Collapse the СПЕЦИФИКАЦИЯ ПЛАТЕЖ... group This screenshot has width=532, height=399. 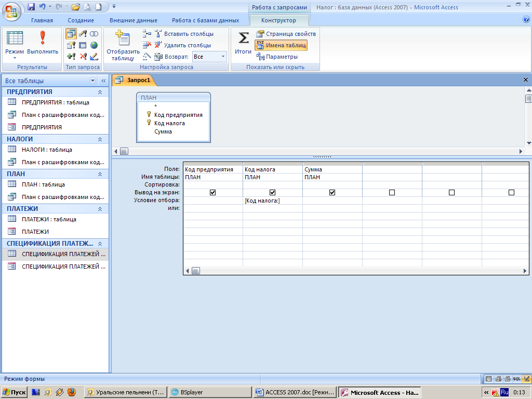click(100, 244)
